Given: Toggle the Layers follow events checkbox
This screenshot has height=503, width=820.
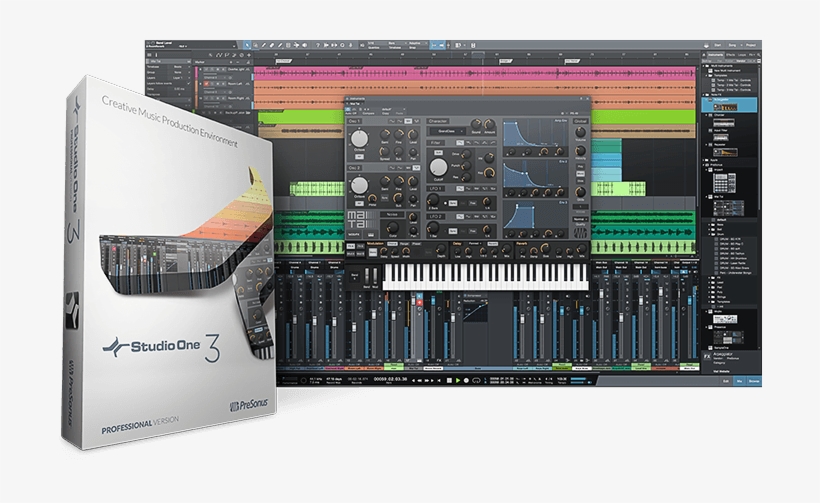Looking at the screenshot, I should 188,83.
